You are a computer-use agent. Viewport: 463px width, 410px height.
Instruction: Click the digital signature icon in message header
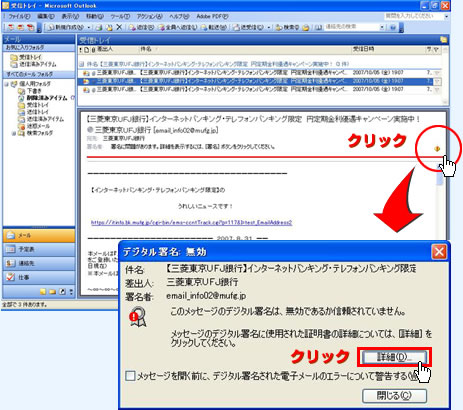tap(437, 149)
